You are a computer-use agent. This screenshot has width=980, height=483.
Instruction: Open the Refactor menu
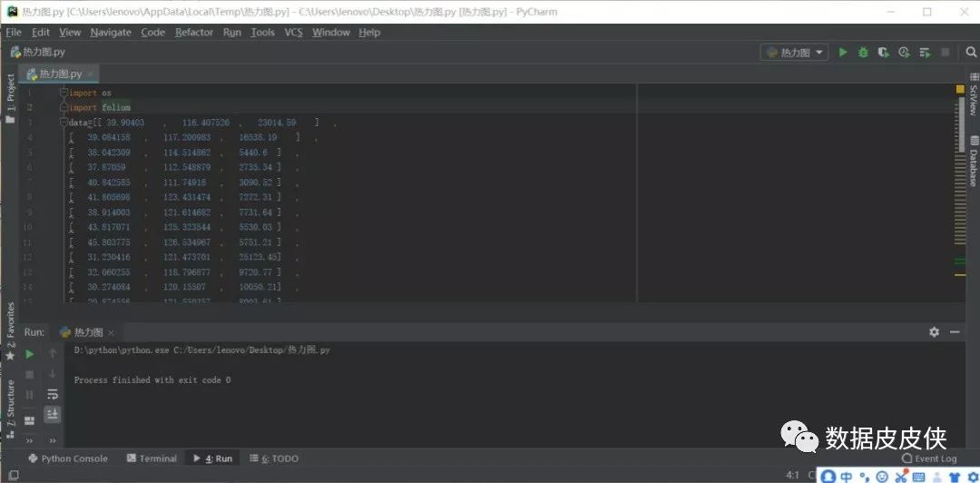(x=194, y=33)
